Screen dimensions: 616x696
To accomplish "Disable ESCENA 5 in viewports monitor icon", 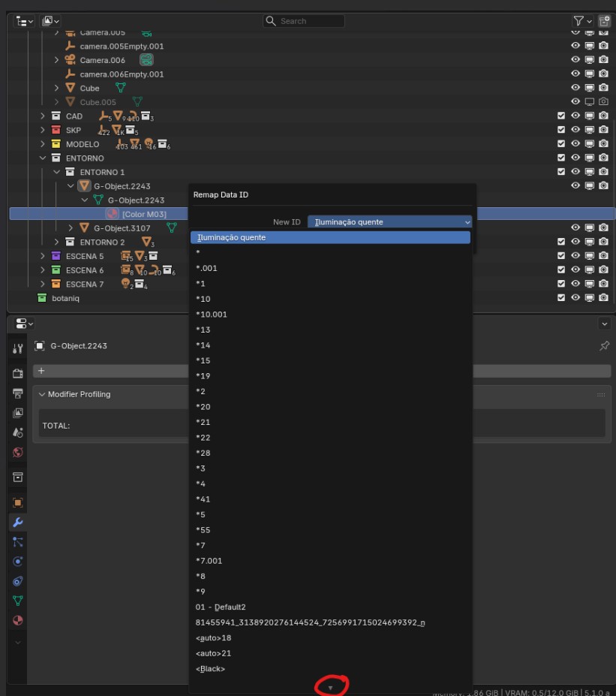I will tap(590, 256).
